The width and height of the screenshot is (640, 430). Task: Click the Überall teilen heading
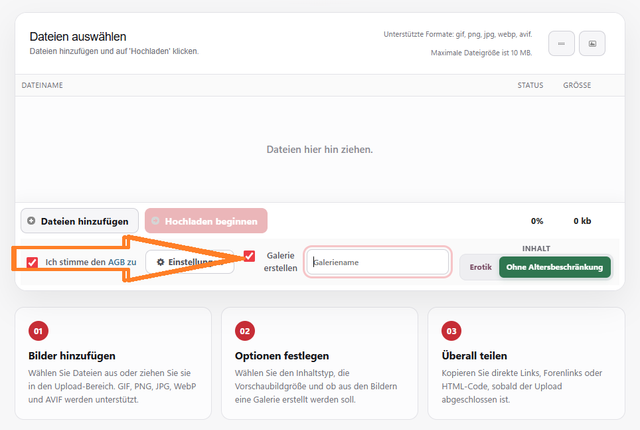pos(474,356)
